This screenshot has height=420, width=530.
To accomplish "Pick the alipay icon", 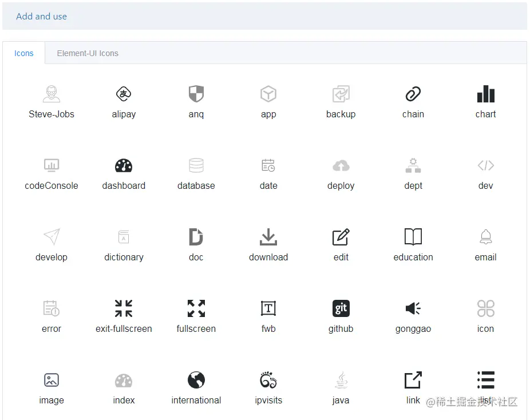I will [x=124, y=94].
